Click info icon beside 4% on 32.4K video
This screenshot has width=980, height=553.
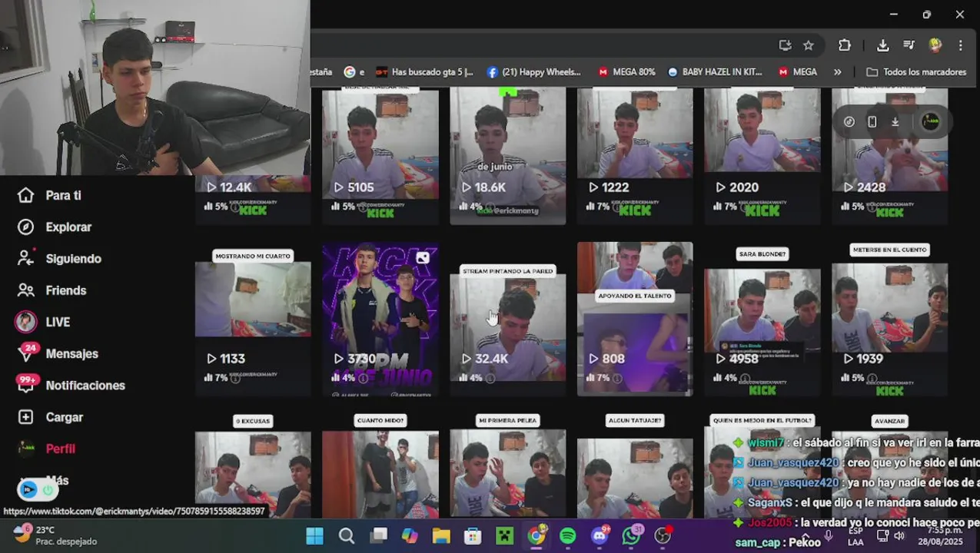click(490, 378)
